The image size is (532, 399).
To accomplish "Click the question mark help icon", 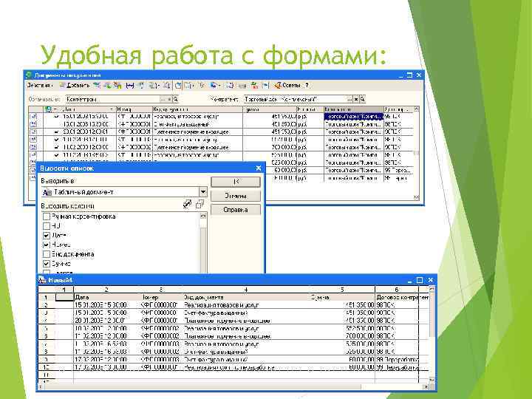I will [307, 85].
